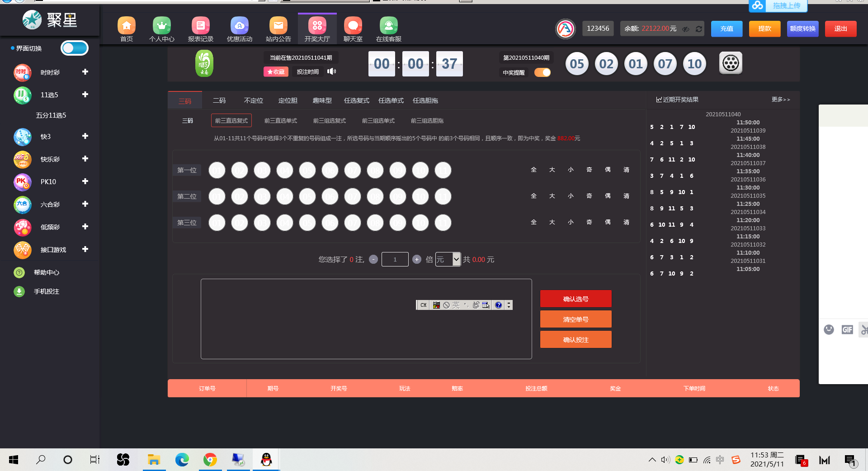
Task: Toggle the 中奖提醒 win reminder switch
Action: [542, 72]
